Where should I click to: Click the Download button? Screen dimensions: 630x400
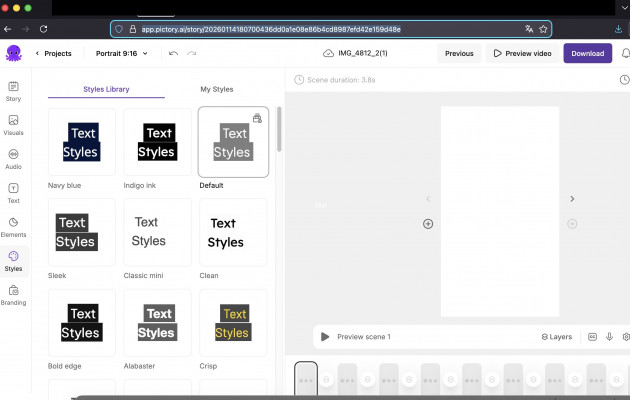pyautogui.click(x=587, y=53)
